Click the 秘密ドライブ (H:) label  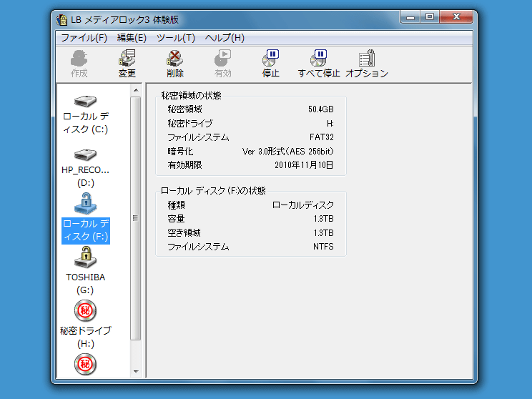[x=86, y=338]
